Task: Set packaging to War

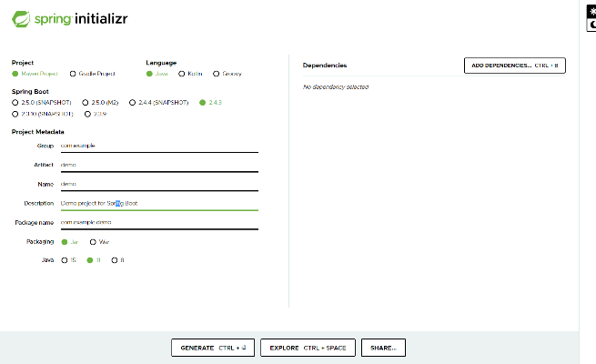Action: [x=91, y=242]
